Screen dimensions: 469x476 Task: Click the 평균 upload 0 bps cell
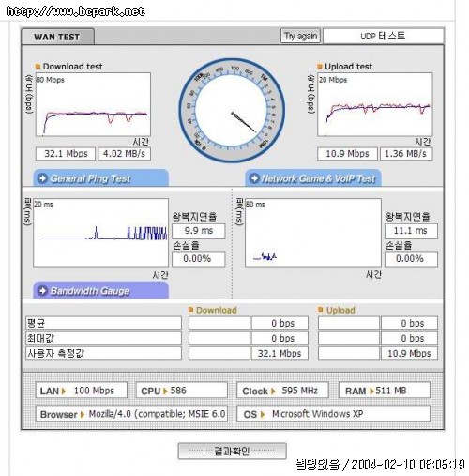[409, 323]
